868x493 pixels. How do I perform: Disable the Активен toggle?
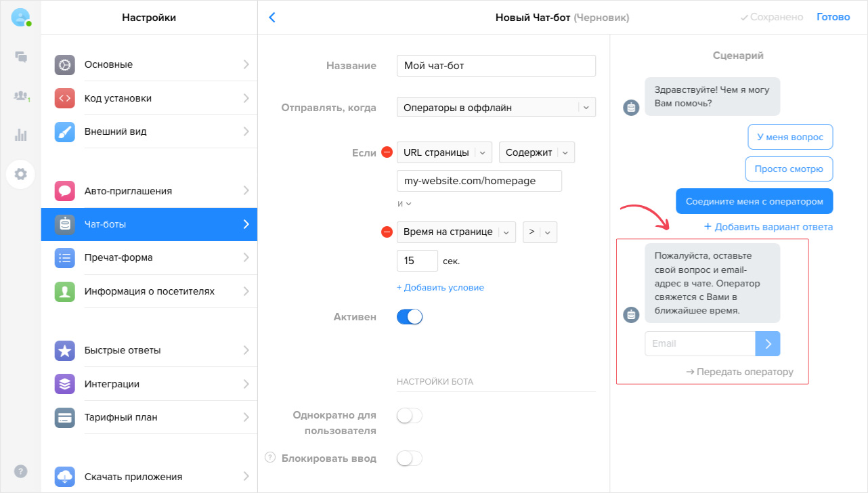coord(410,317)
